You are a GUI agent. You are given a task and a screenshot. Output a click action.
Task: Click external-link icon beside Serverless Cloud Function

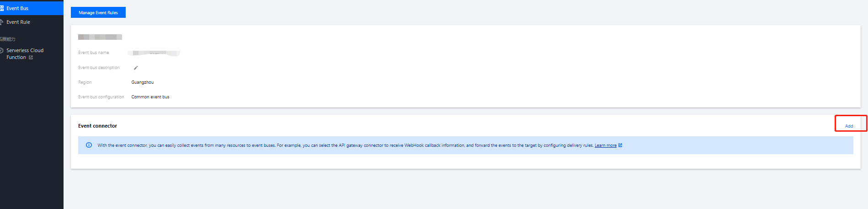click(31, 58)
